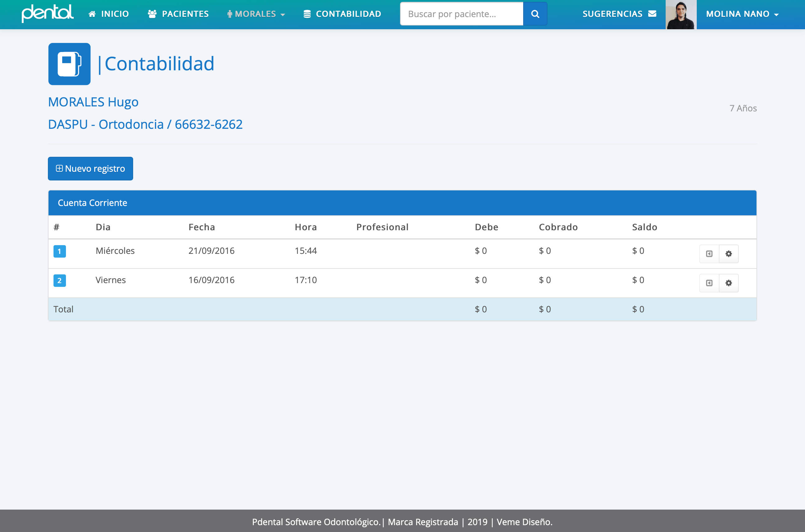Click the large Contabilidad book icon

69,64
